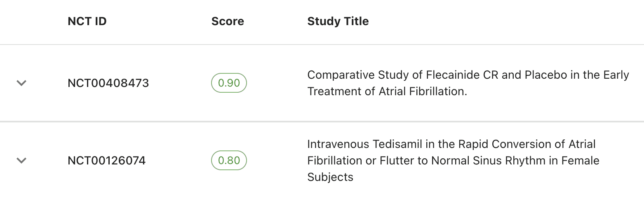This screenshot has height=197, width=644.
Task: Click the word "Subjects" in the second title
Action: pos(330,177)
